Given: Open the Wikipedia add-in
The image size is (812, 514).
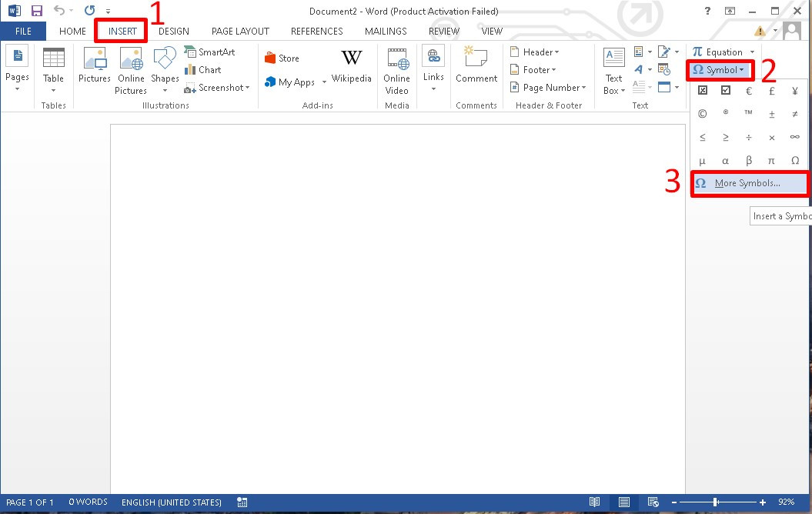Looking at the screenshot, I should 352,67.
